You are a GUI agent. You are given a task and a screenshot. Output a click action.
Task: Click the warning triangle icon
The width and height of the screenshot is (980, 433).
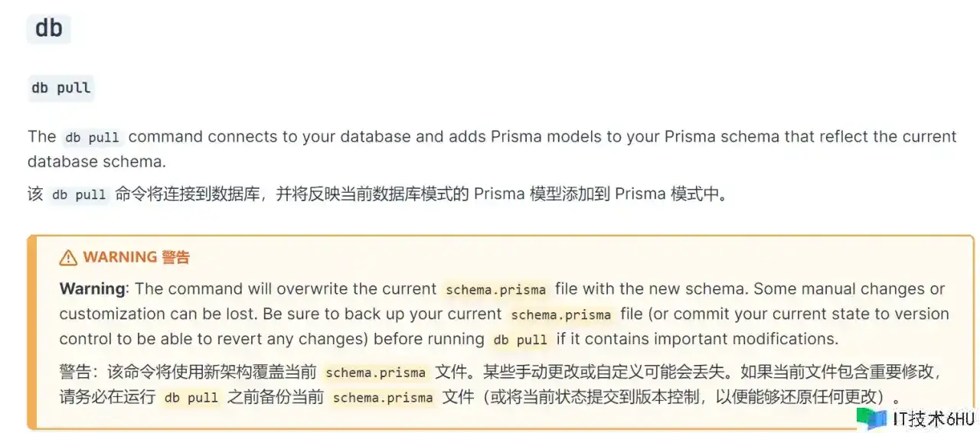coord(68,258)
